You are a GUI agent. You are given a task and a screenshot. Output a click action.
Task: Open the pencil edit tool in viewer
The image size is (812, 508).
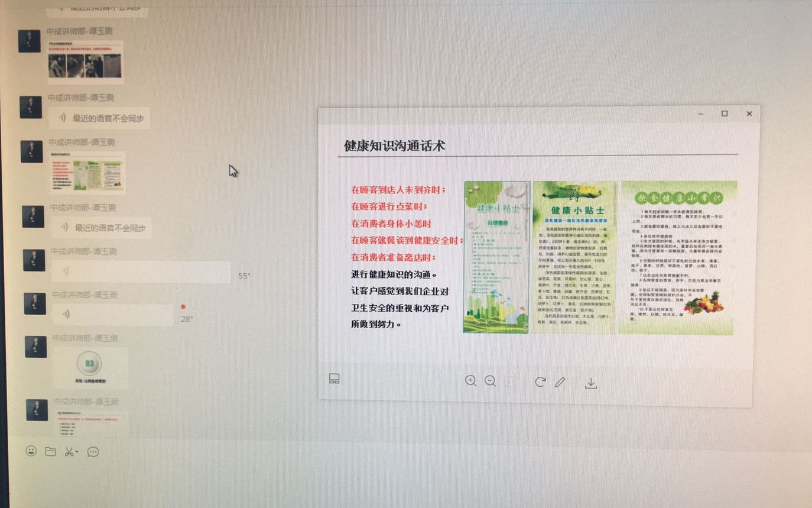(x=560, y=383)
